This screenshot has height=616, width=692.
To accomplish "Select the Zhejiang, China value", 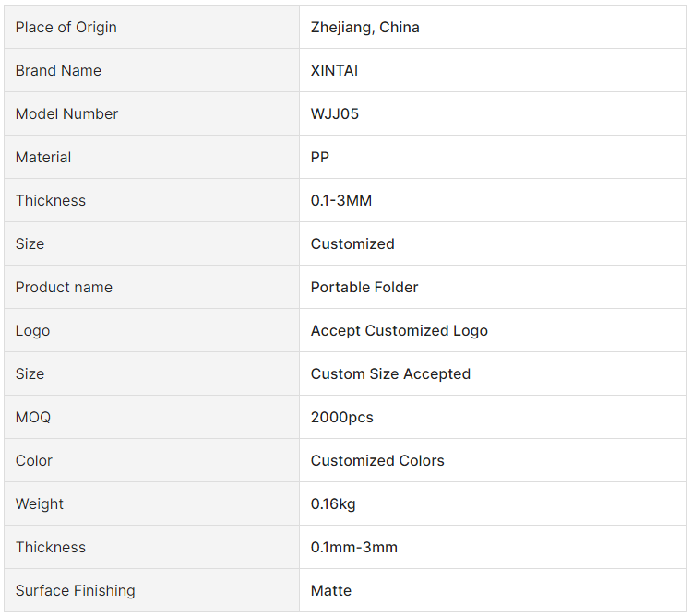I will pos(365,28).
